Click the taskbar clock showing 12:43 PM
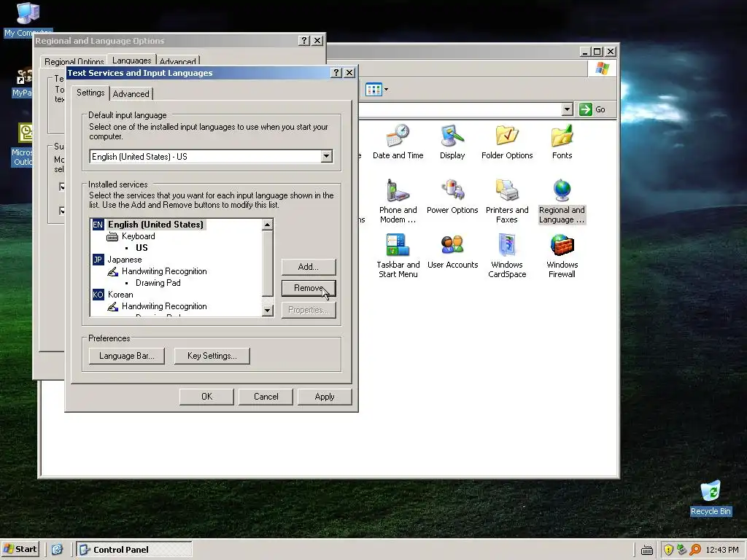 click(x=721, y=550)
